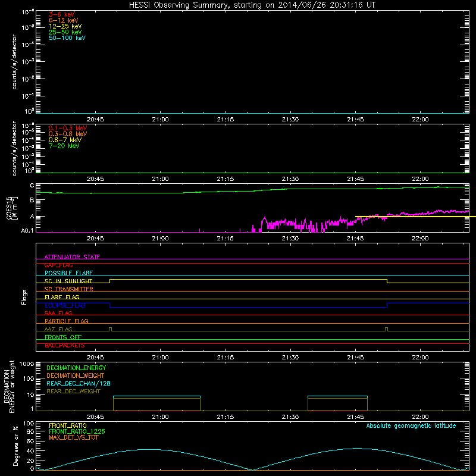Viewport: 476px width, 476px height.
Task: Select the SC_IN_SUNLIGHT flag label
Action: pyautogui.click(x=68, y=281)
